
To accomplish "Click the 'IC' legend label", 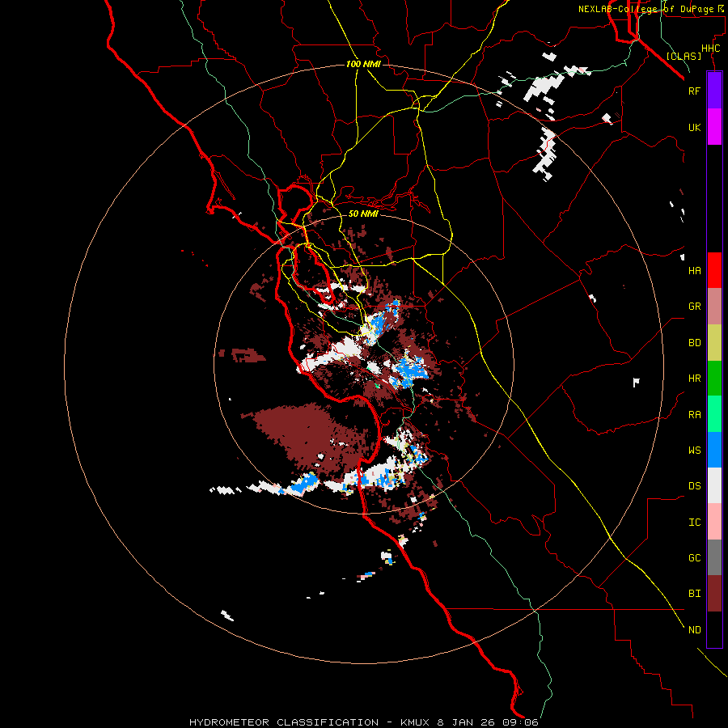I will tap(694, 523).
